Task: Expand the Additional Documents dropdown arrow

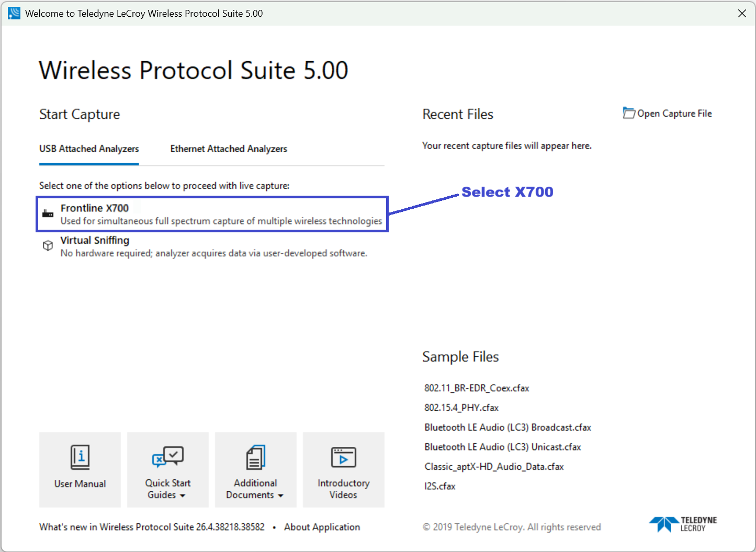Action: (x=281, y=495)
